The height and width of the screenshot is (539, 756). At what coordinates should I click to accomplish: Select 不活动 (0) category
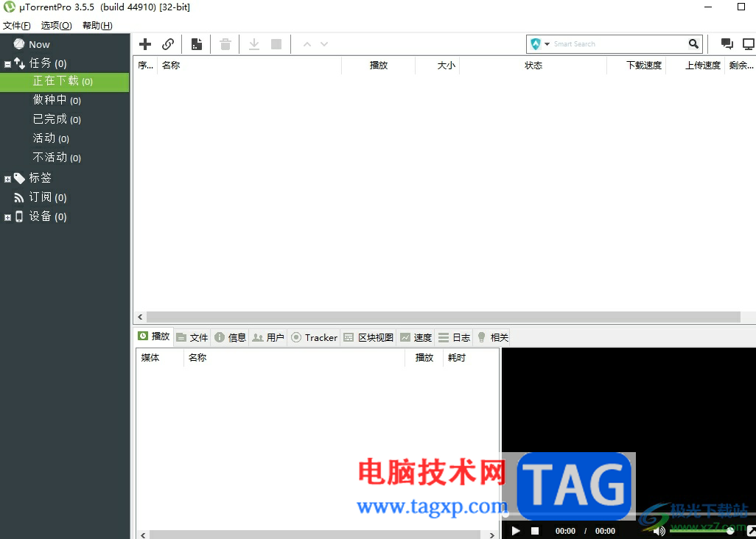click(57, 158)
